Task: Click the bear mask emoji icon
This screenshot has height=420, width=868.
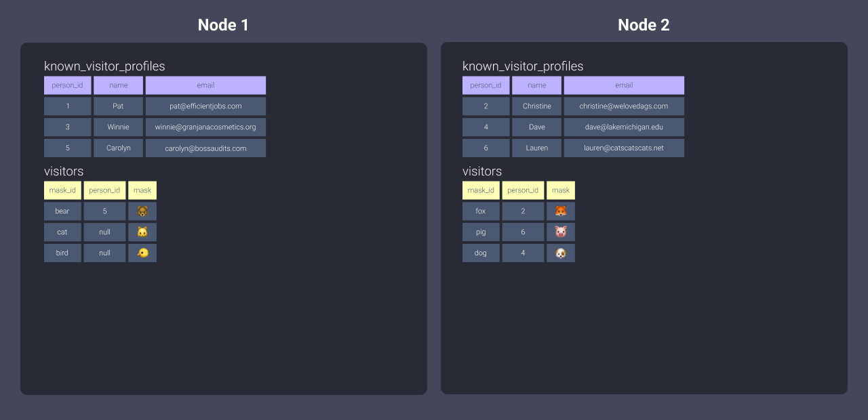Action: [142, 211]
